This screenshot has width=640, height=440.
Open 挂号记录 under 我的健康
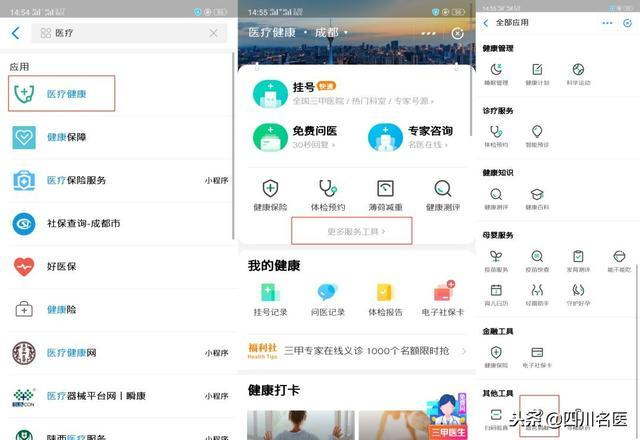[270, 300]
